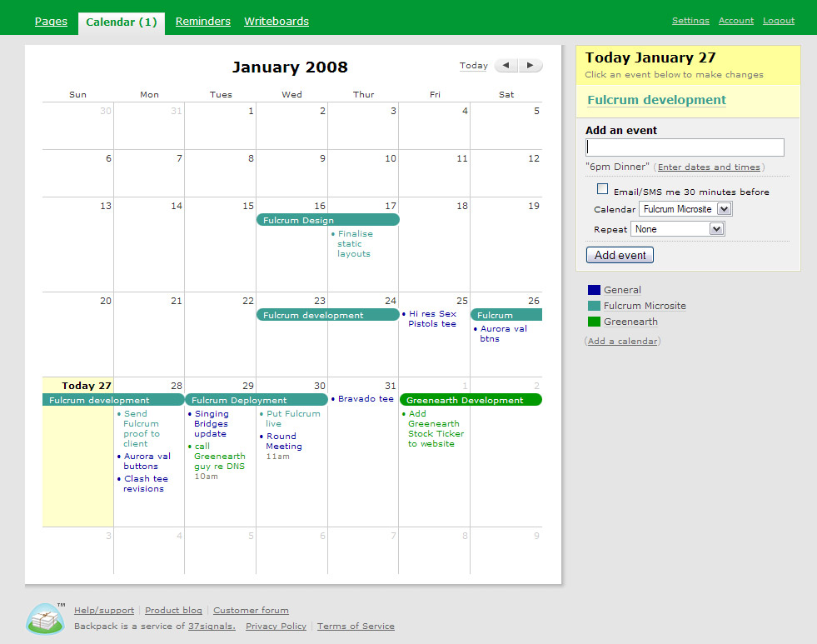Select January 1 day number
Viewport: 817px width, 644px height.
(252, 111)
